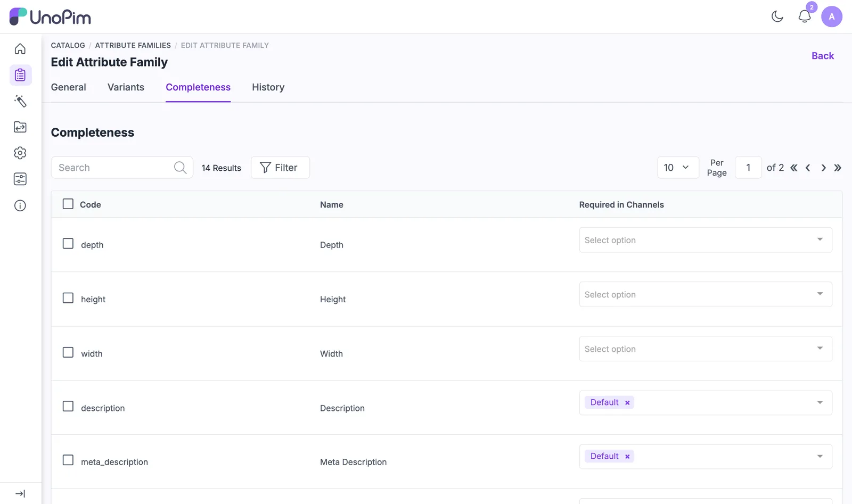Open the user avatar menu
The image size is (852, 504).
pyautogui.click(x=832, y=16)
